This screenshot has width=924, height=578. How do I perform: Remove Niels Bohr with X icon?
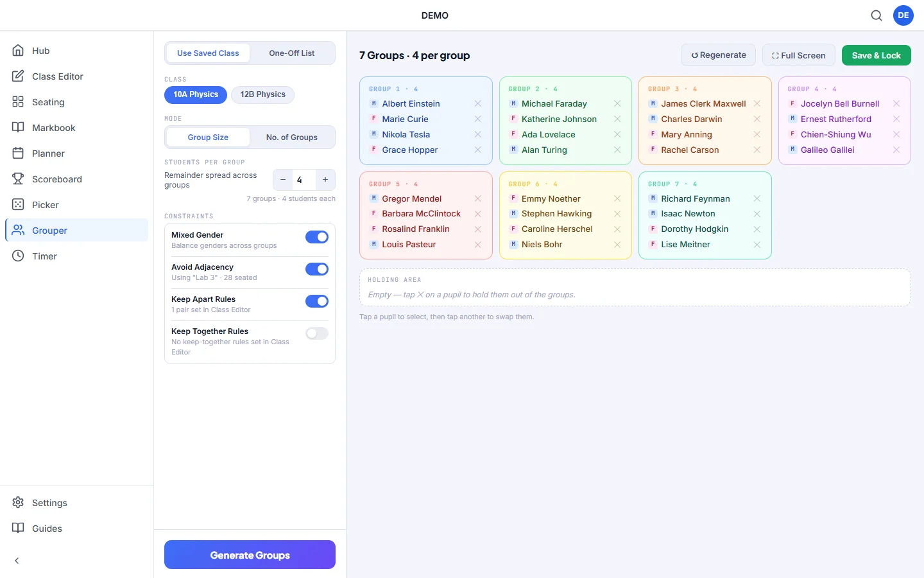point(617,245)
